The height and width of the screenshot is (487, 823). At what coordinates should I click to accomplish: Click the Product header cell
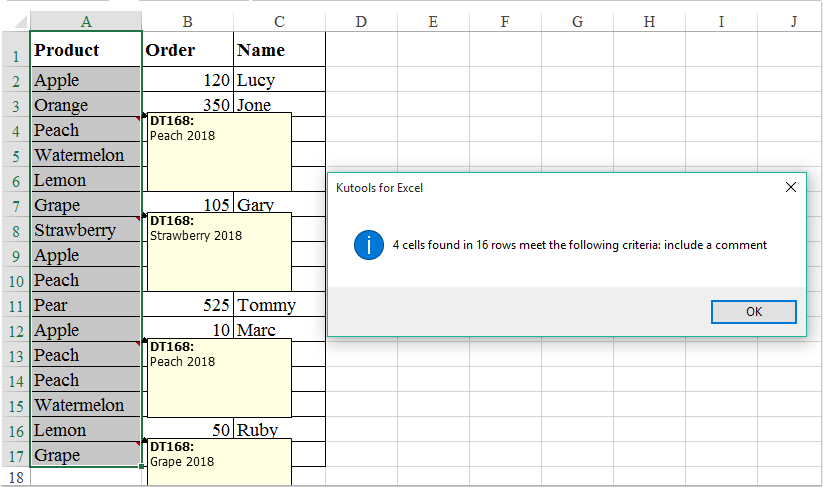86,51
